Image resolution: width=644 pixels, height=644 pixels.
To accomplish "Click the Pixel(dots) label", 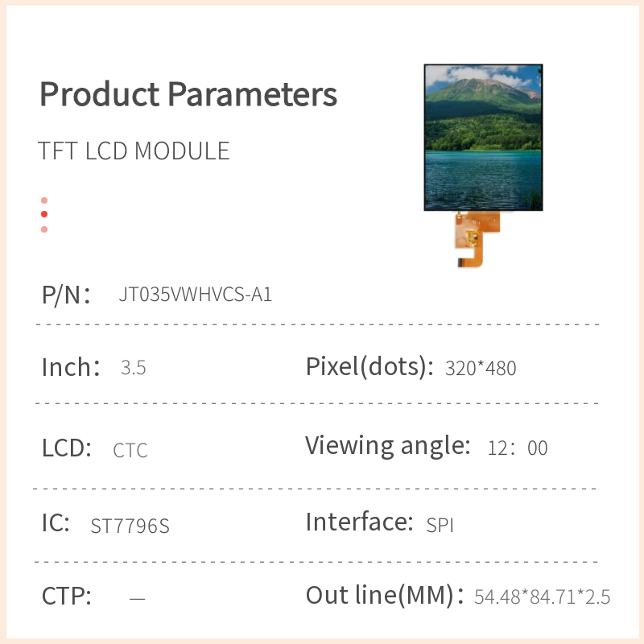I will click(365, 367).
